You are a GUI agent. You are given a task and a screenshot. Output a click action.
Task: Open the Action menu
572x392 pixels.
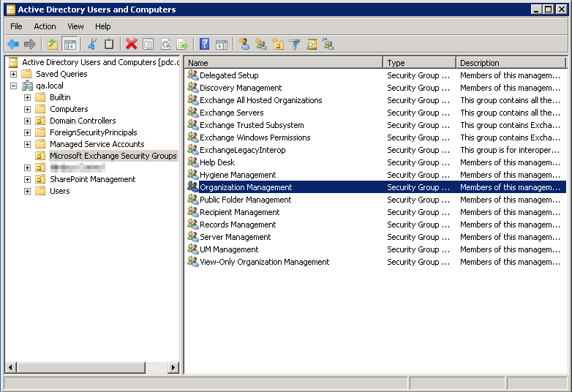(45, 26)
